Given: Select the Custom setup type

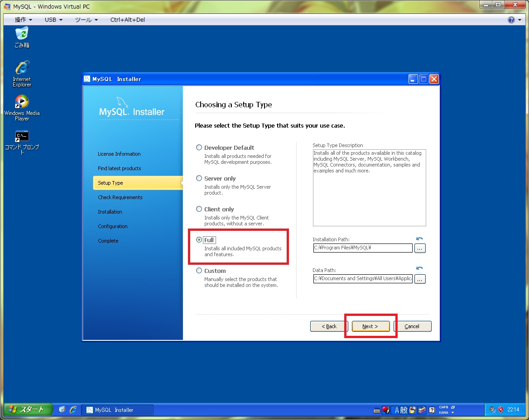Looking at the screenshot, I should click(199, 271).
